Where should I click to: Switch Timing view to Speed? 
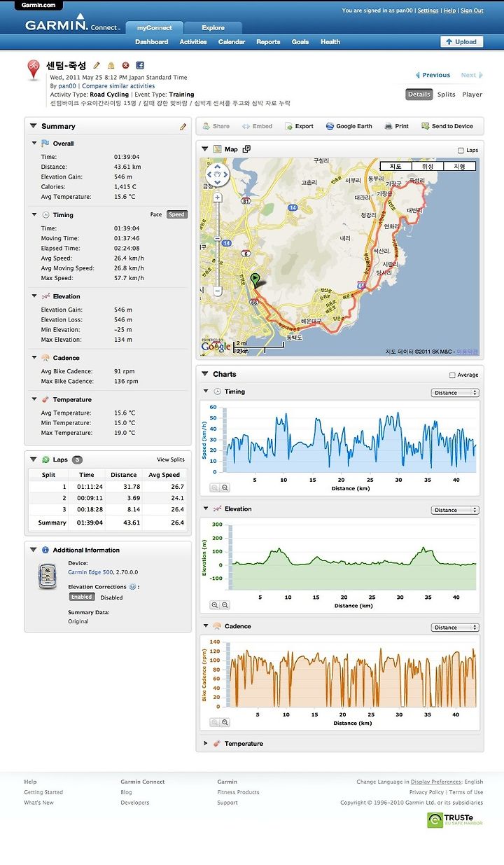pyautogui.click(x=176, y=214)
